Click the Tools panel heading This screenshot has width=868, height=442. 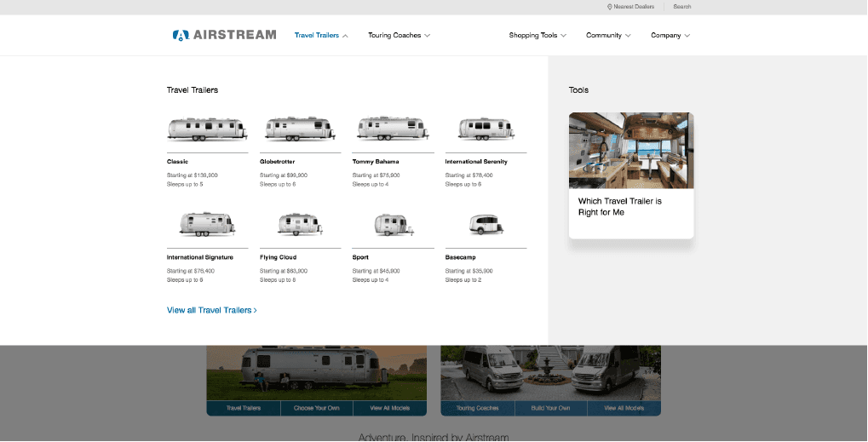(x=578, y=90)
